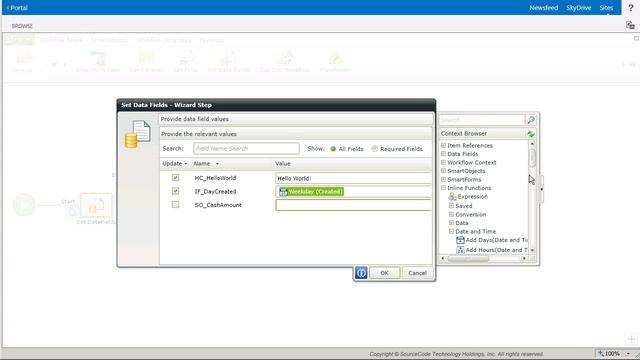
Task: Click the zoom 100% magnifier in status bar
Action: pyautogui.click(x=601, y=353)
